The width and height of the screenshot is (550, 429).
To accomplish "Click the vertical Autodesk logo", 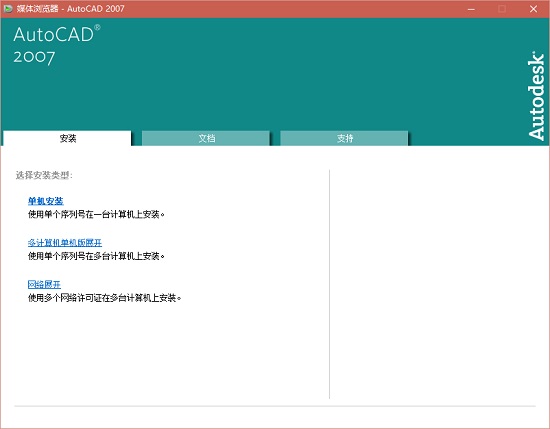I will (x=536, y=96).
